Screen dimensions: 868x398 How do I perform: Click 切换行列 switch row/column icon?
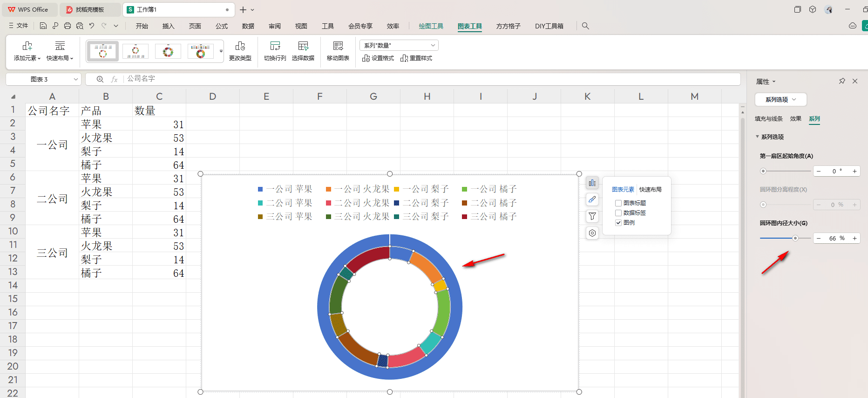(275, 46)
